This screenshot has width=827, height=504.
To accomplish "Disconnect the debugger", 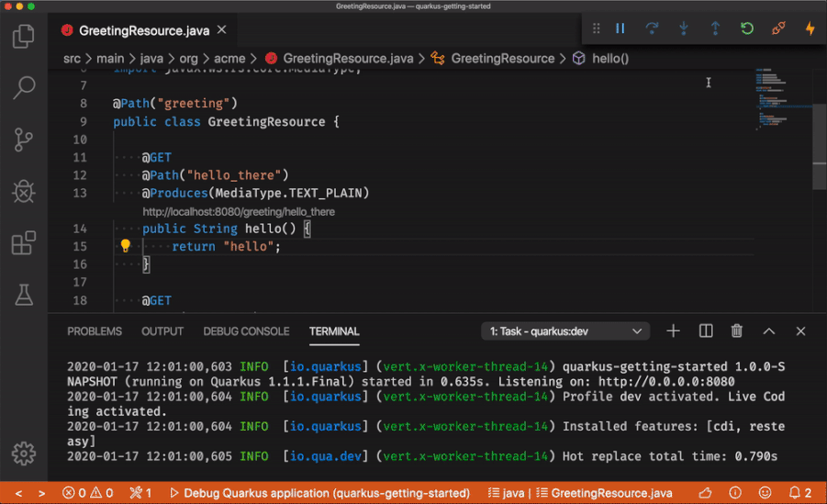I will point(778,28).
